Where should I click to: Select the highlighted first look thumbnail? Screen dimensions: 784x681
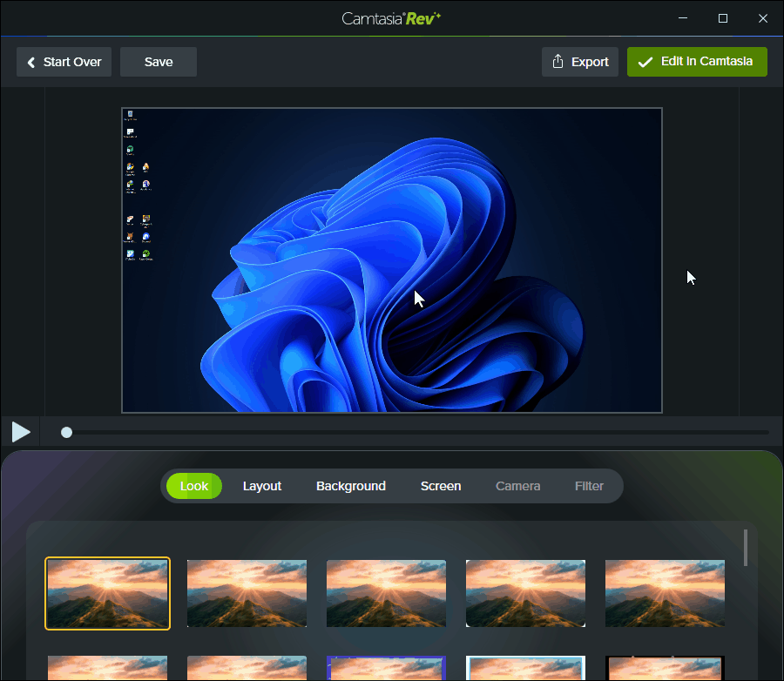point(108,593)
